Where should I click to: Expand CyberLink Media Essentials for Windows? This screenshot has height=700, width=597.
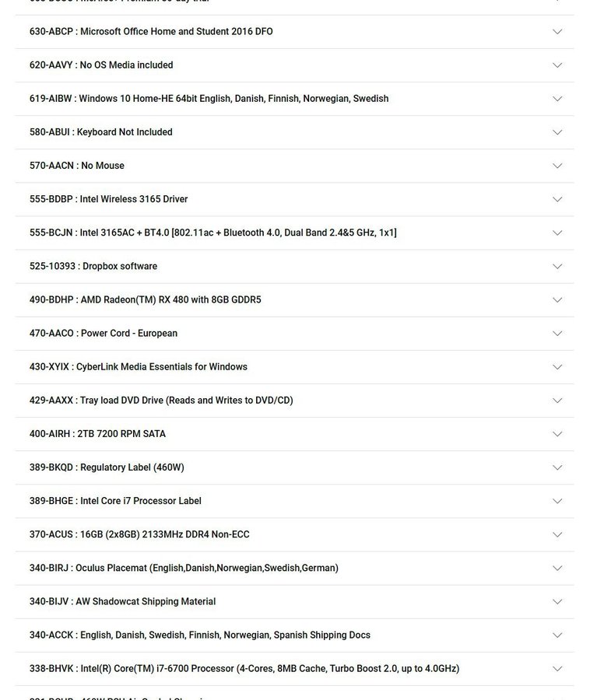[557, 366]
